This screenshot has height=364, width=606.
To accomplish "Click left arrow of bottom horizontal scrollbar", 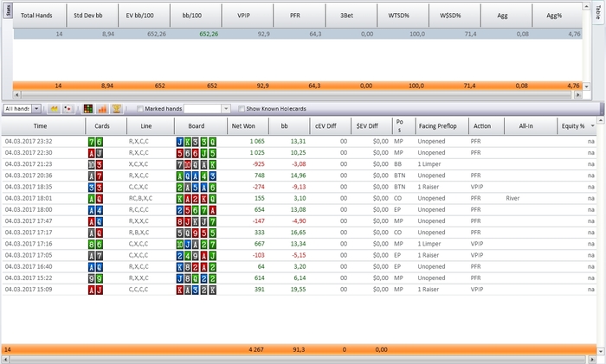I will (x=5, y=360).
